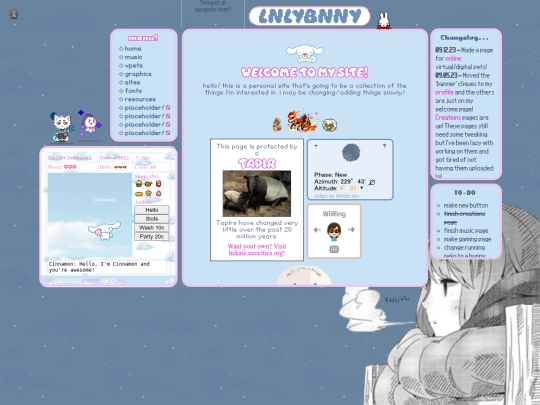Click the WiiRing Mii avatar
The width and height of the screenshot is (540, 405).
point(334,231)
